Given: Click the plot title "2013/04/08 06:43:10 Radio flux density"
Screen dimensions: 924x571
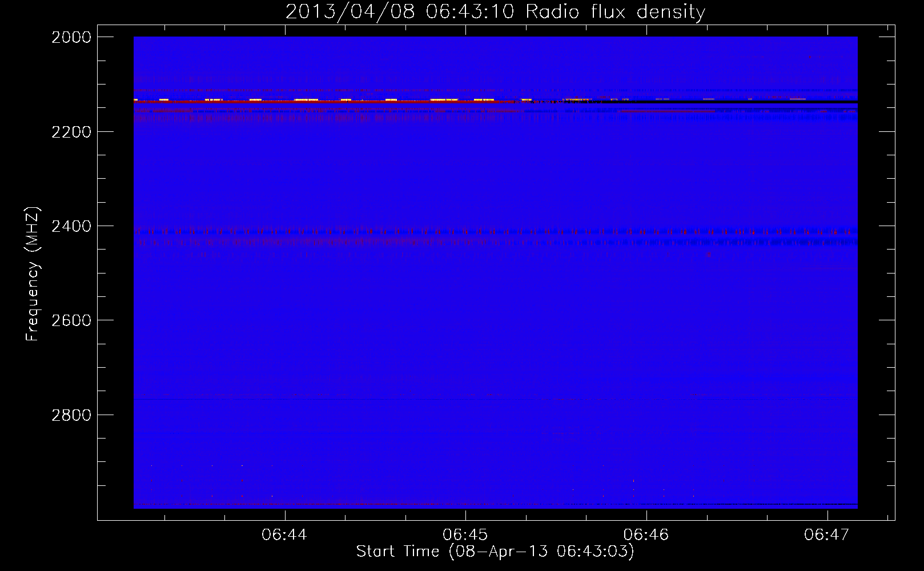Looking at the screenshot, I should [x=495, y=12].
